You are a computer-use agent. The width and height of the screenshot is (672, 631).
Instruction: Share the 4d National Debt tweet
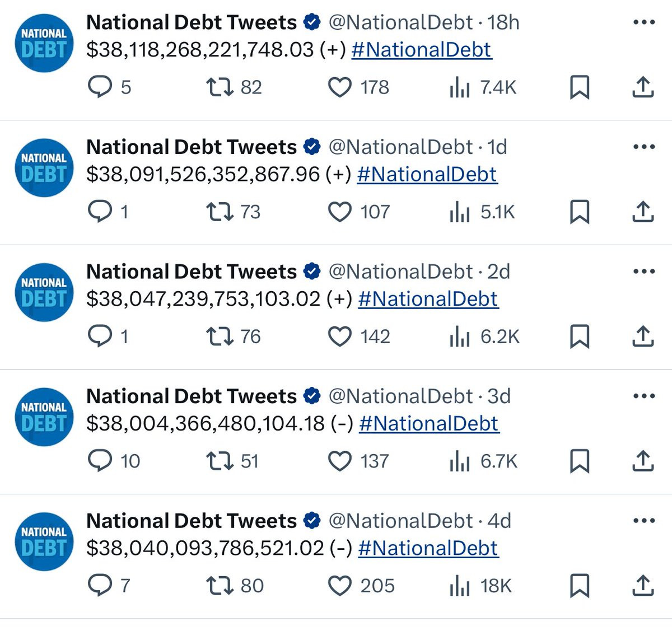tap(643, 586)
